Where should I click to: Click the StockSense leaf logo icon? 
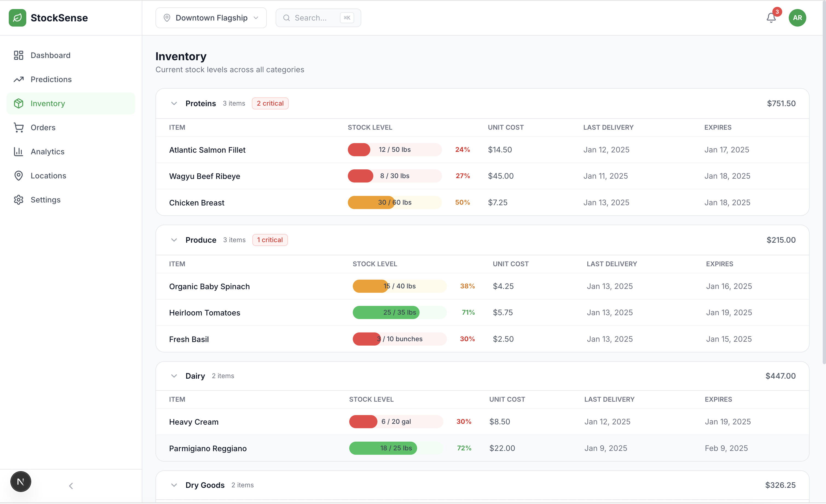click(x=18, y=18)
